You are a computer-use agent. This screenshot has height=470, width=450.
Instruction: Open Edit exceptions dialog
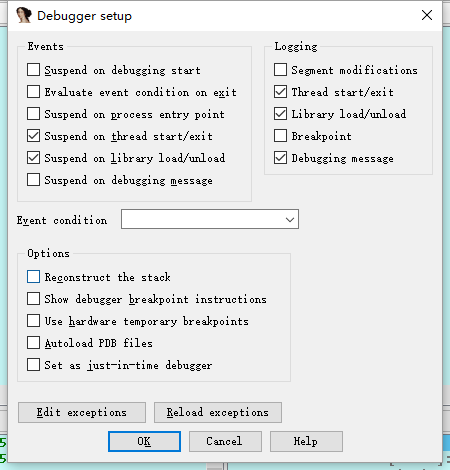pos(82,413)
